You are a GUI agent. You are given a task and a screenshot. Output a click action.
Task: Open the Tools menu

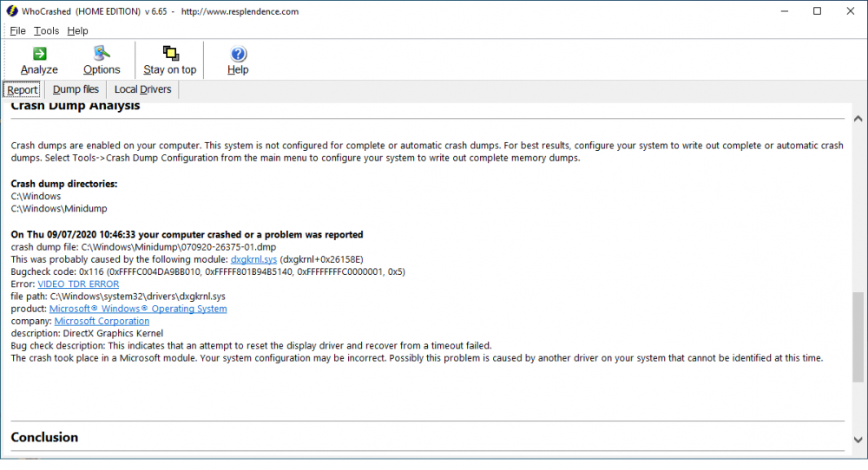coord(47,30)
